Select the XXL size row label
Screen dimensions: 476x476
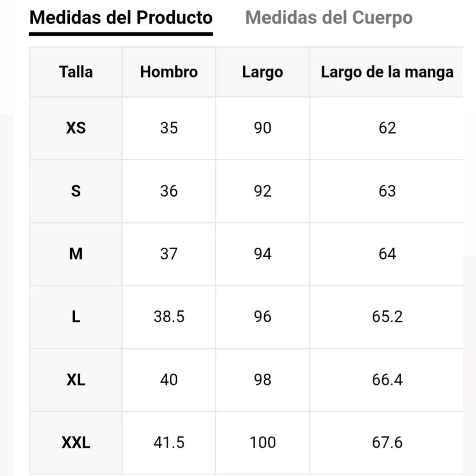click(x=76, y=443)
